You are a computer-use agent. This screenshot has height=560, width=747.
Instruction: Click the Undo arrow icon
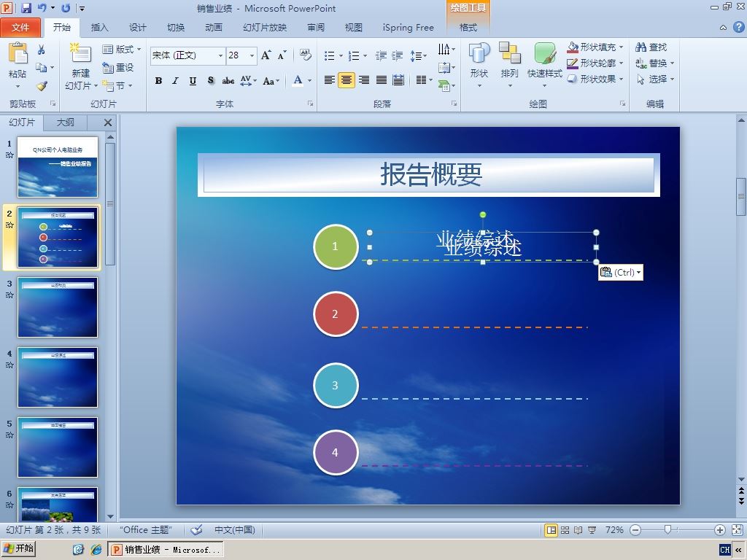point(42,8)
